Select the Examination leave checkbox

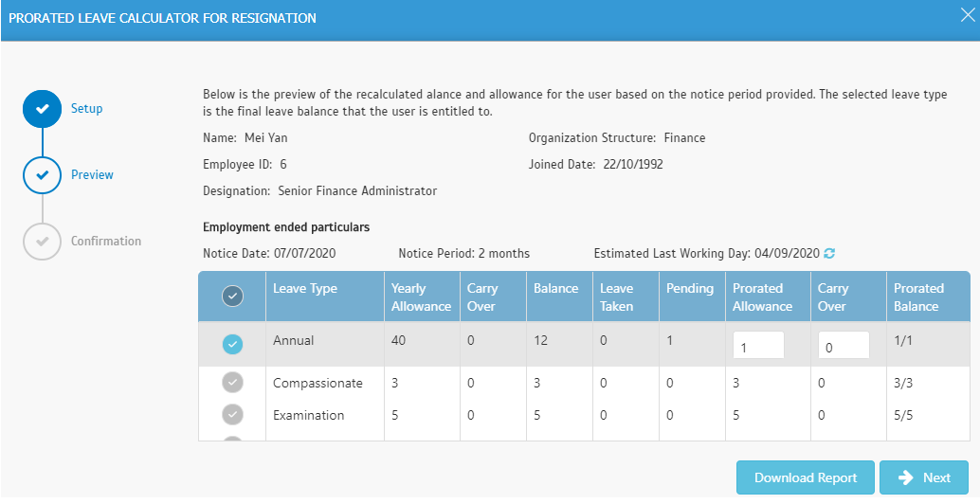pos(232,415)
